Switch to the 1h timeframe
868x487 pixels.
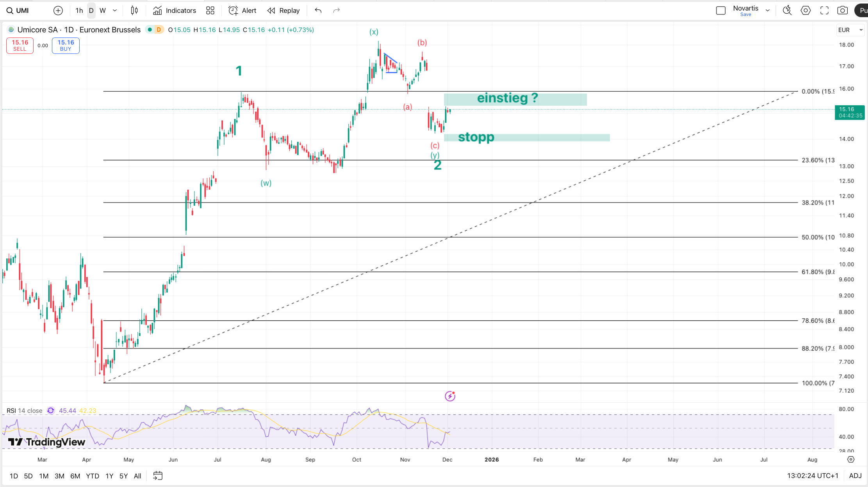pos(79,11)
